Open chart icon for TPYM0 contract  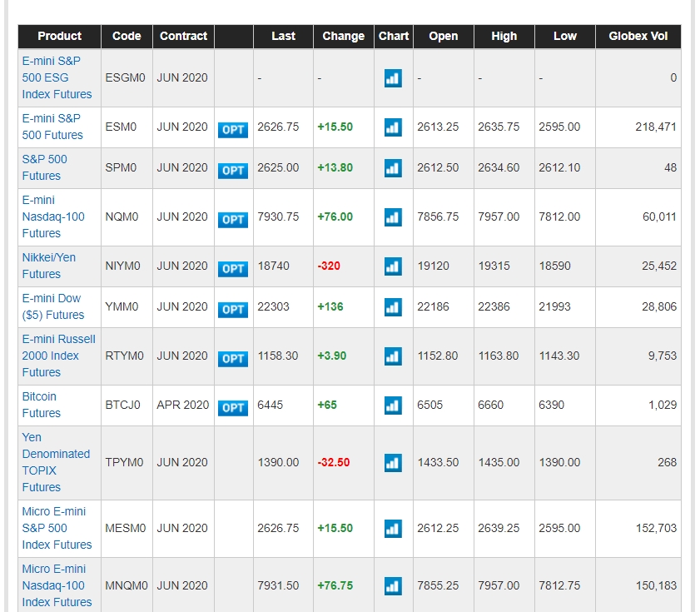(x=393, y=463)
